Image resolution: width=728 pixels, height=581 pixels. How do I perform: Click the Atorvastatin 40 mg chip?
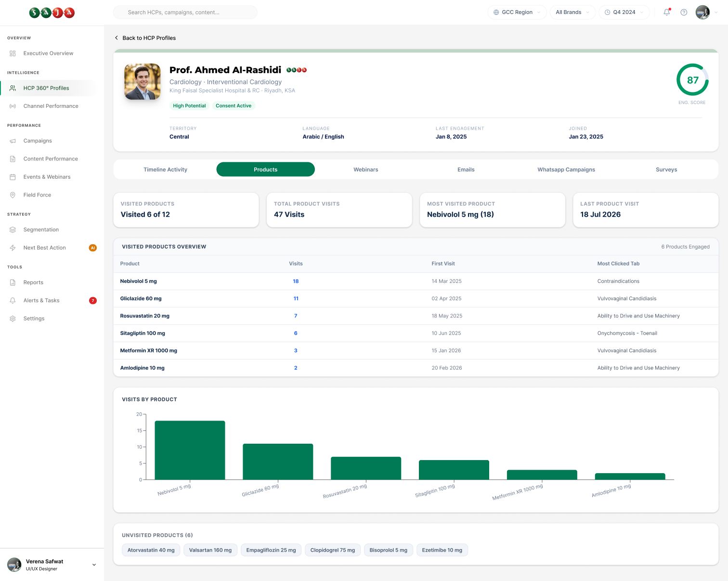[151, 550]
